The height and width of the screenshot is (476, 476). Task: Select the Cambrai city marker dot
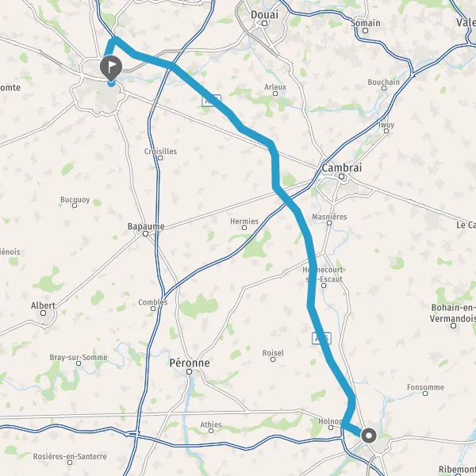coord(341,176)
